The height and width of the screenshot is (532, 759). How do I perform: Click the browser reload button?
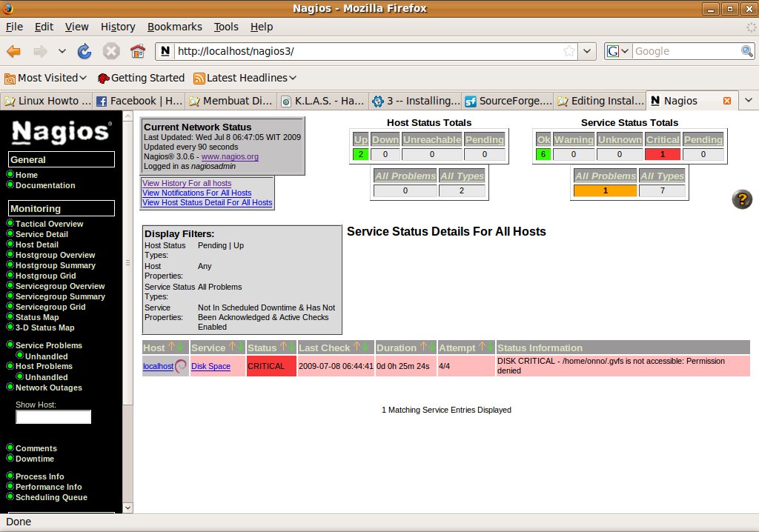84,51
